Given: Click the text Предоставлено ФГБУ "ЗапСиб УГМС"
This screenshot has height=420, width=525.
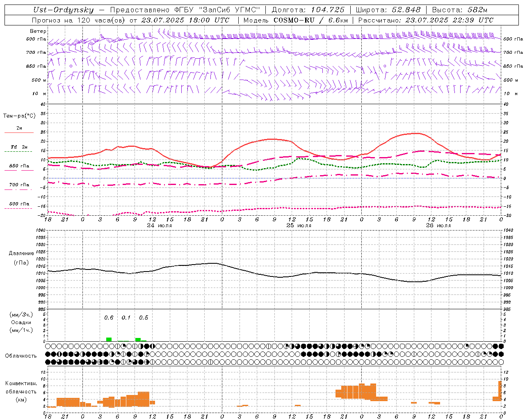Looking at the screenshot, I should click(x=185, y=10).
